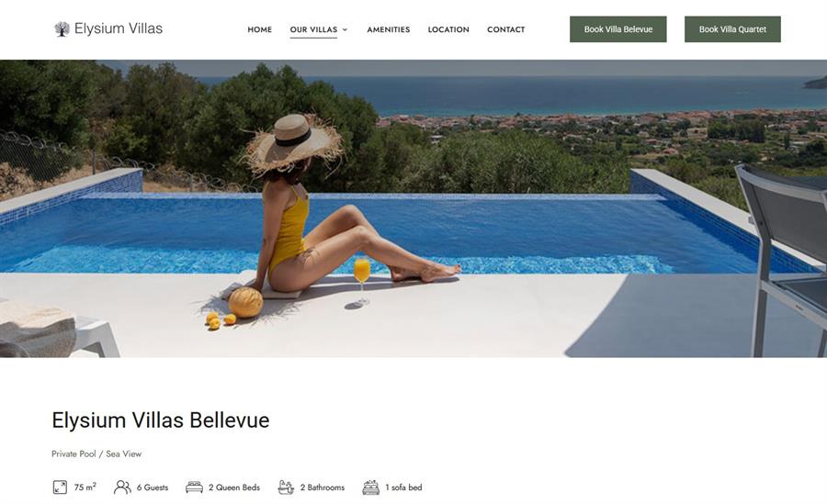Open the Our Villas menu item
827x504 pixels.
314,29
